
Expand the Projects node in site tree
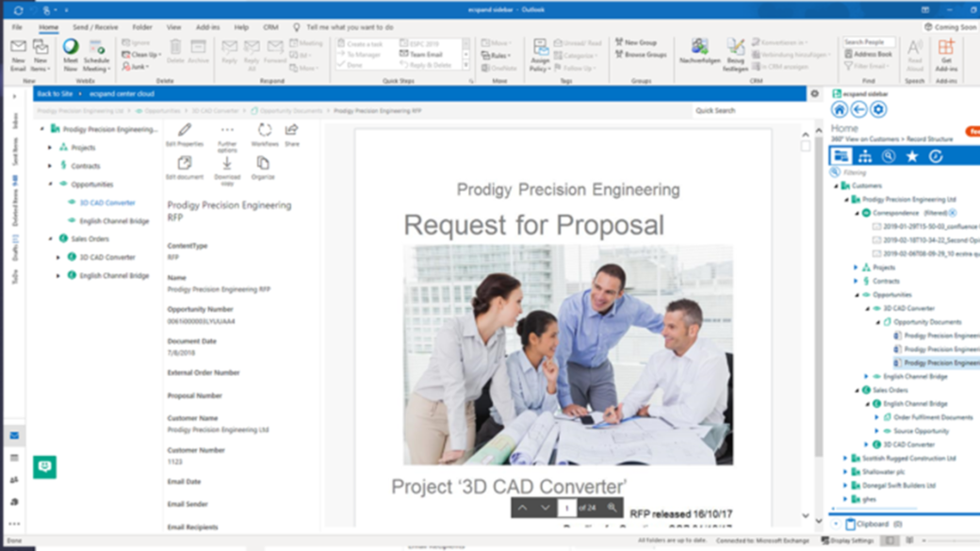click(50, 148)
